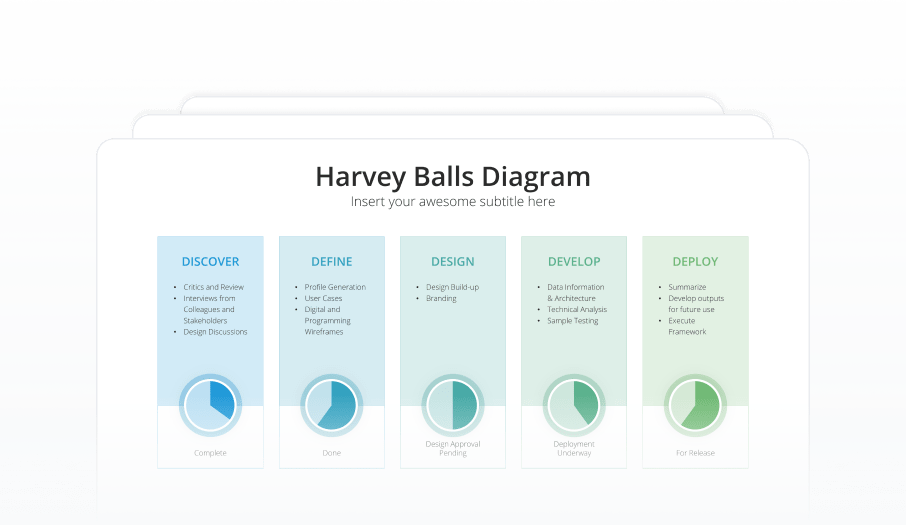The height and width of the screenshot is (525, 906).
Task: Click the DISCOVER column heading
Action: pos(210,262)
